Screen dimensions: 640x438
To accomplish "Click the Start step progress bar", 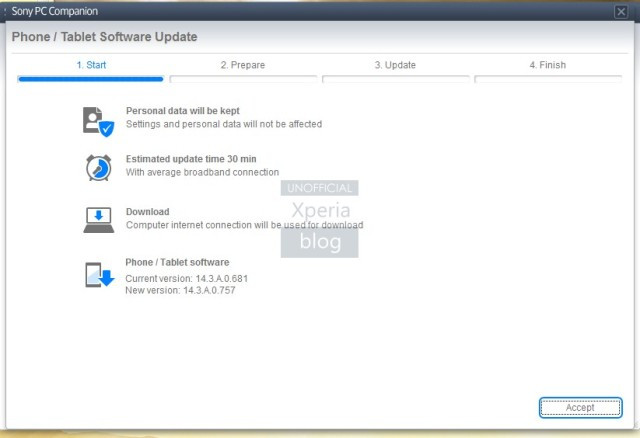I will [91, 79].
